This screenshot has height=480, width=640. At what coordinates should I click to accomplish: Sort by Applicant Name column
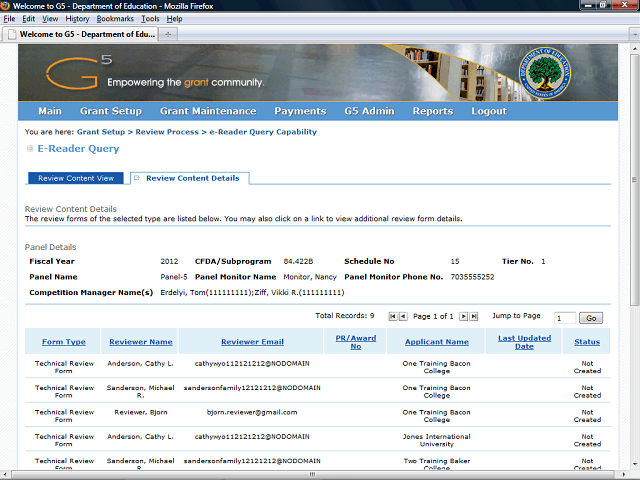coord(437,342)
